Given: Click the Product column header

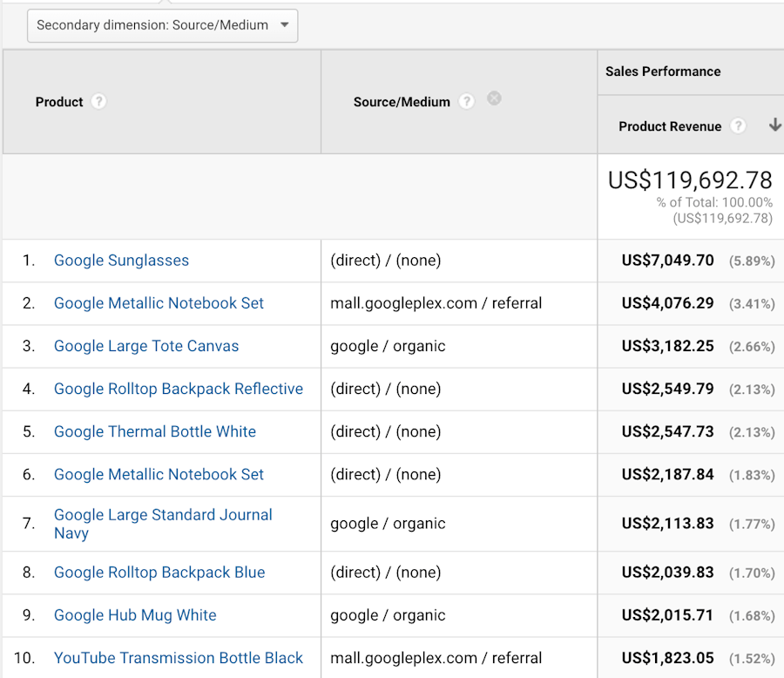Looking at the screenshot, I should coord(59,102).
